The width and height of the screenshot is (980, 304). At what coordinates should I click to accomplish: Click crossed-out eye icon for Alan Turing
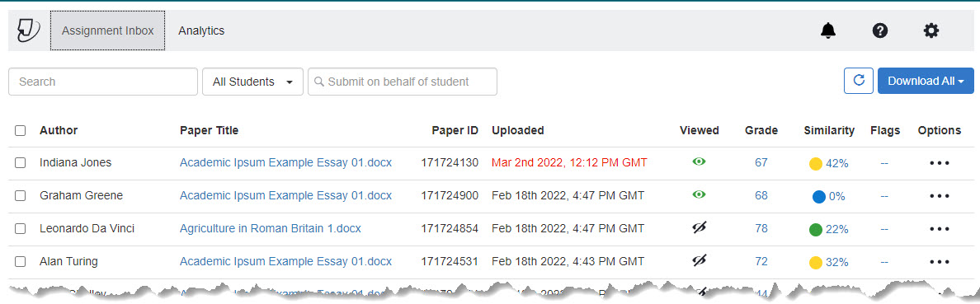(699, 261)
